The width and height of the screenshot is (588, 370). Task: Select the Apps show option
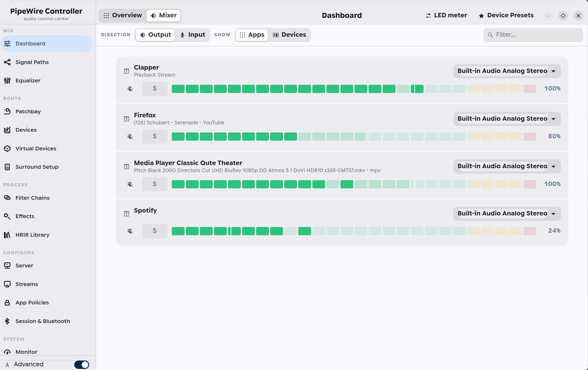coord(252,35)
